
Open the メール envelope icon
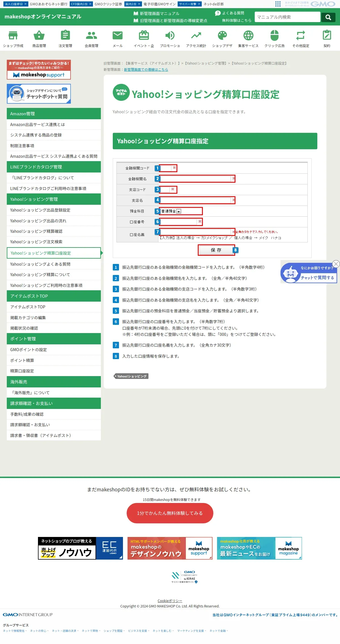coord(118,35)
